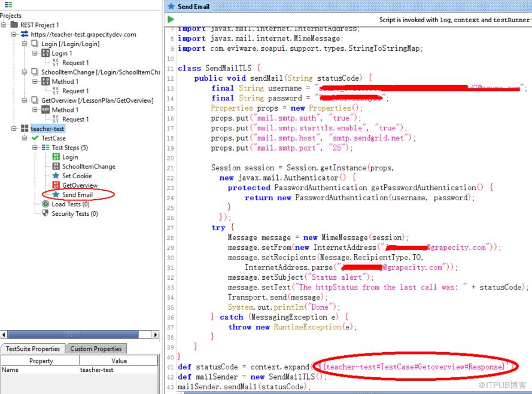
Task: Switch to the TestSuite Properties tab
Action: click(32, 349)
